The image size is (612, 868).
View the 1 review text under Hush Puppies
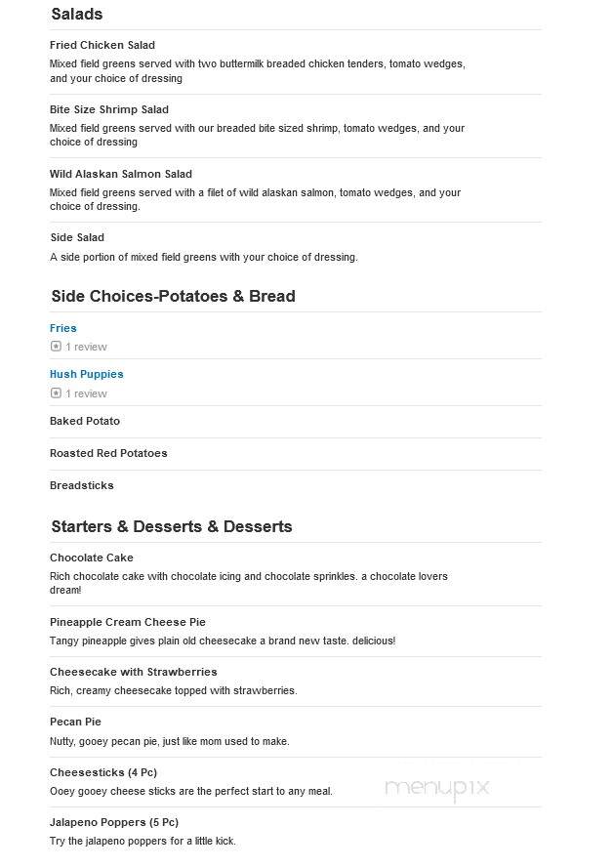click(x=86, y=393)
